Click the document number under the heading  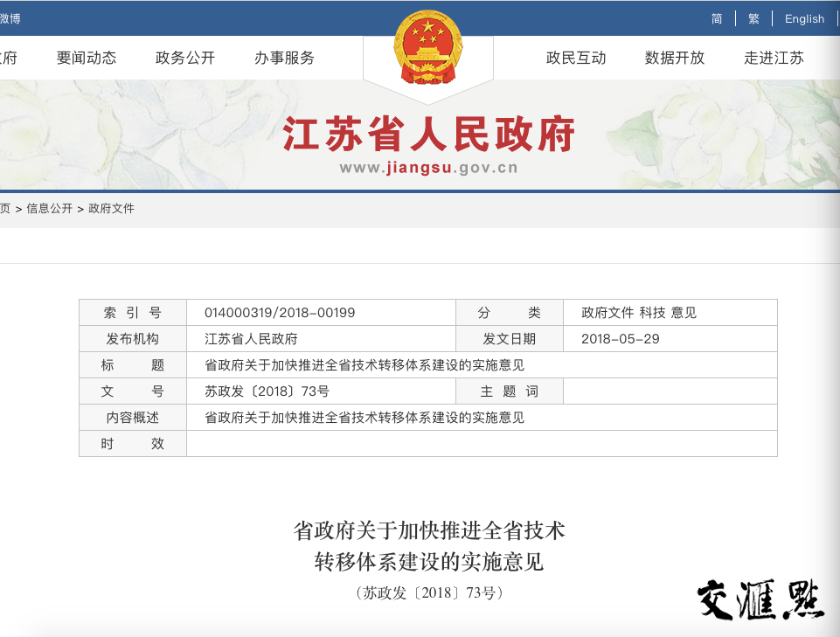point(429,592)
